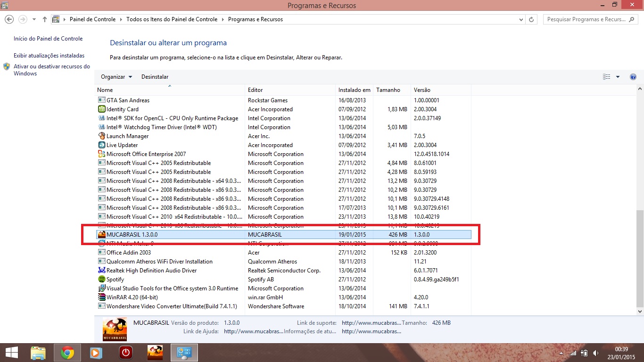Click the Desinstalar button in toolbar
Screen dimensions: 644x362
pyautogui.click(x=155, y=77)
